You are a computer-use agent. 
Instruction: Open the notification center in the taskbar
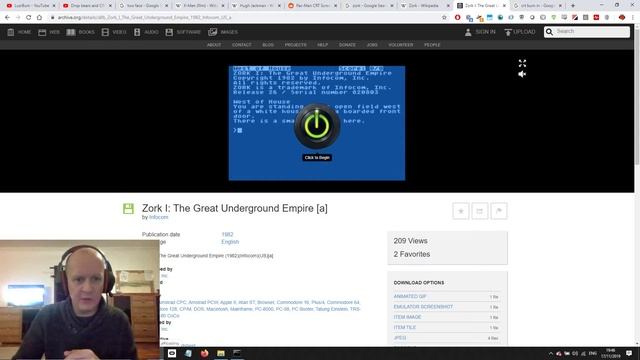(629, 353)
